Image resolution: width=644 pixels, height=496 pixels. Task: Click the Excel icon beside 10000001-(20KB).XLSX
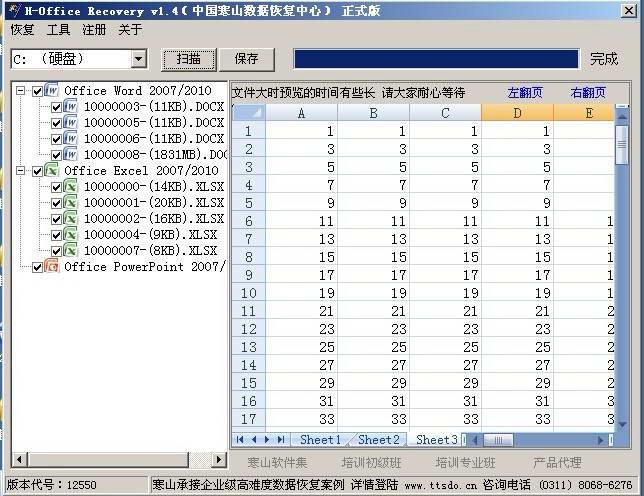pyautogui.click(x=71, y=202)
